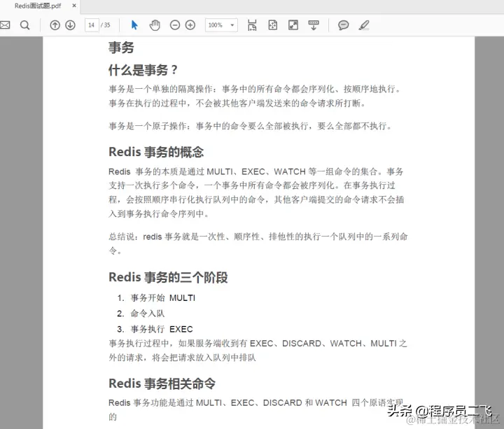Zoom in with the plus button
504x429 pixels.
[x=190, y=25]
